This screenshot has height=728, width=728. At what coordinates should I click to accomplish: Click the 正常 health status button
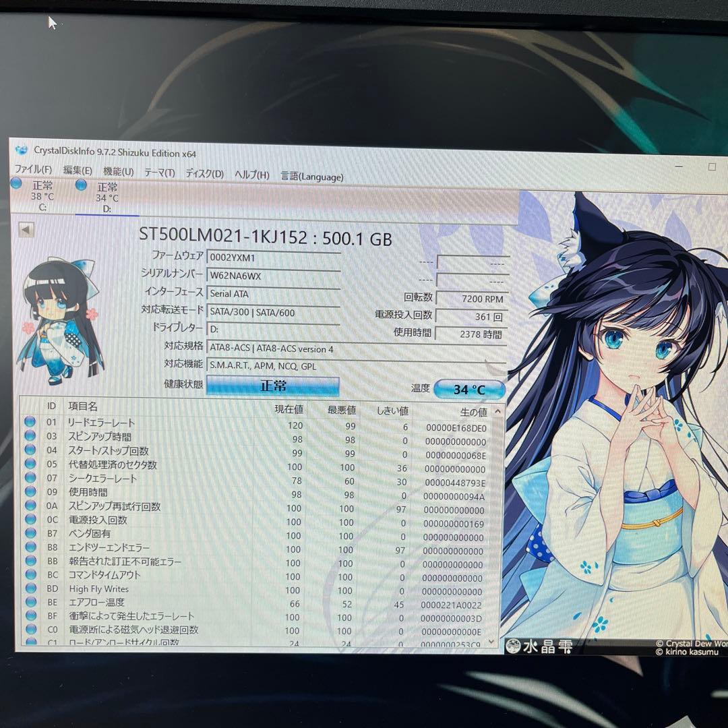tap(274, 384)
